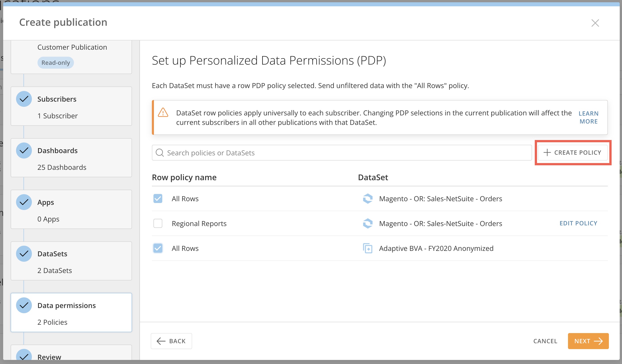
Task: Click the 25 Dashboards count text
Action: [x=62, y=167]
